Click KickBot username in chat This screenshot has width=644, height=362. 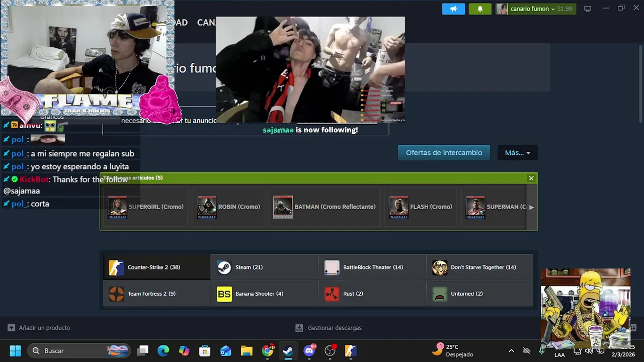point(34,179)
